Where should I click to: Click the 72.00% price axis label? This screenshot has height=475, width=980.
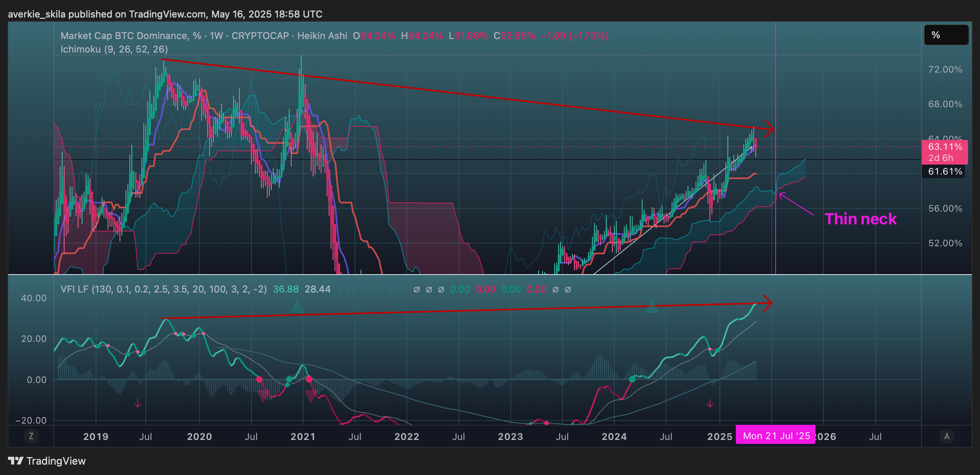click(945, 69)
